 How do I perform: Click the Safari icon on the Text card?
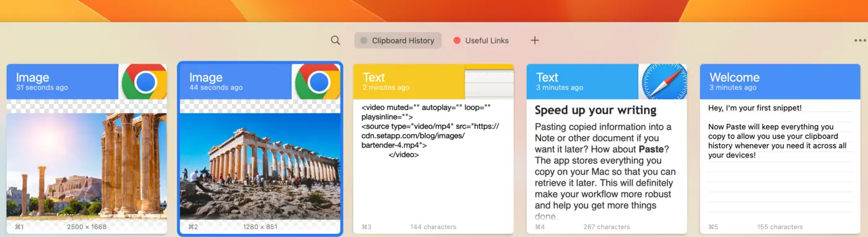pos(664,82)
